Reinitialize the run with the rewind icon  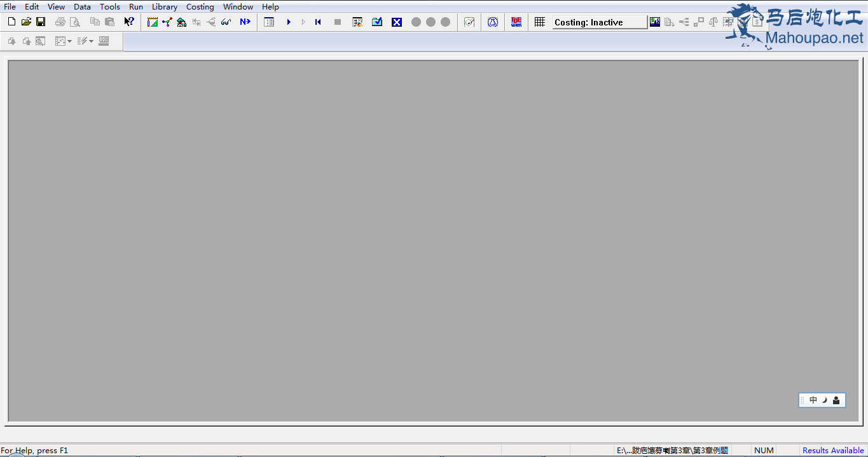318,22
